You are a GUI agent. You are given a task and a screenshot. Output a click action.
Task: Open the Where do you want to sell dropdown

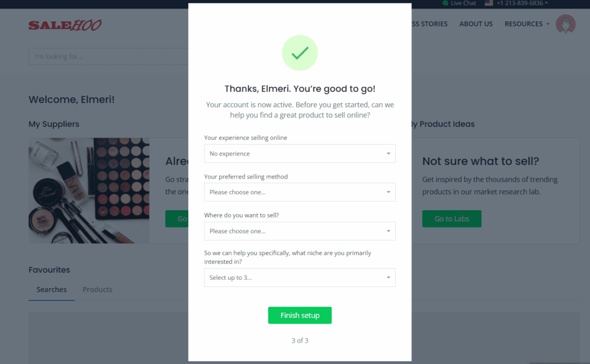click(300, 231)
